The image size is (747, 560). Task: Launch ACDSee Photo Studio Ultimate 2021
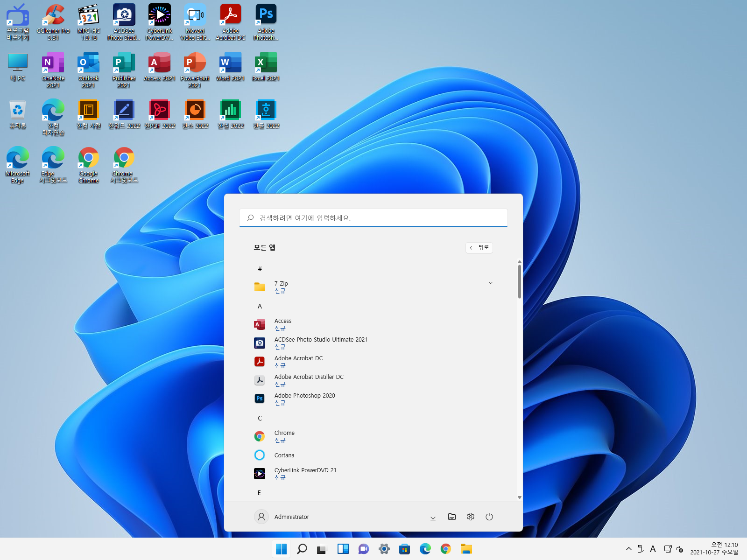373,343
